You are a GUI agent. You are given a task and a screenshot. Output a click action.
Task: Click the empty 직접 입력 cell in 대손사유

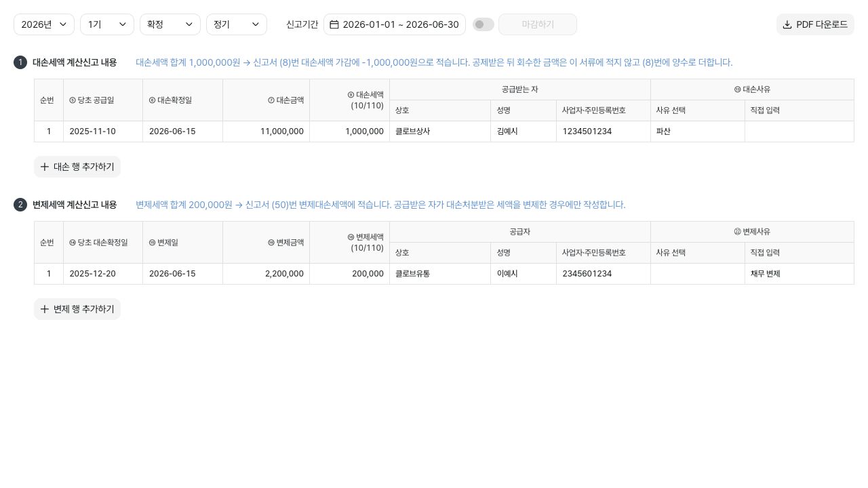click(800, 131)
